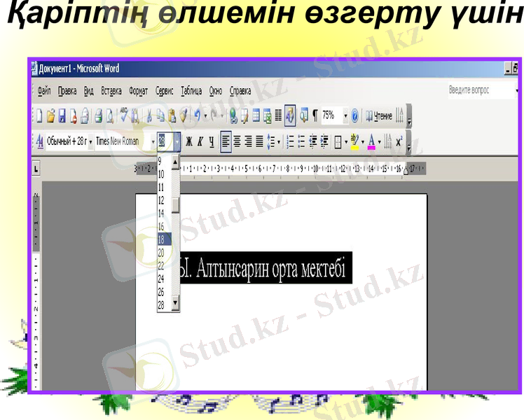Toggle paragraph marks ¶ display

(315, 116)
